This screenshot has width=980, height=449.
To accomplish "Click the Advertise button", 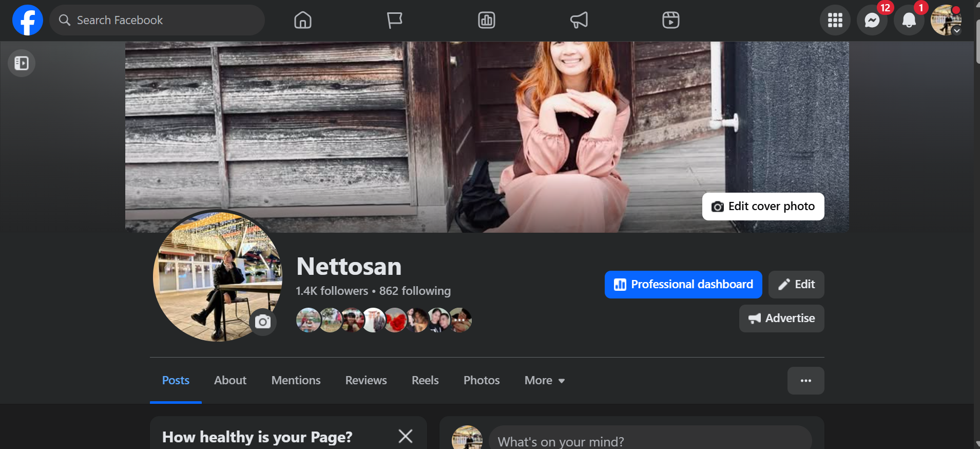I will pos(782,319).
